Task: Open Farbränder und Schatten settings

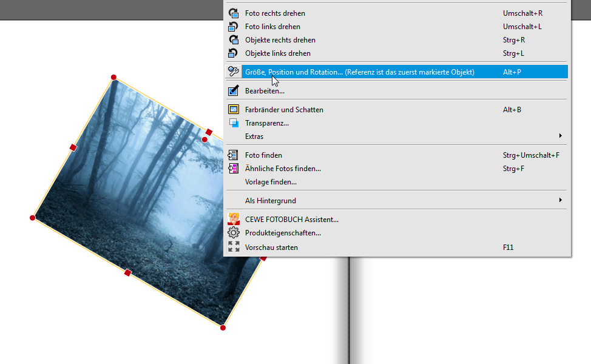Action: [397, 109]
